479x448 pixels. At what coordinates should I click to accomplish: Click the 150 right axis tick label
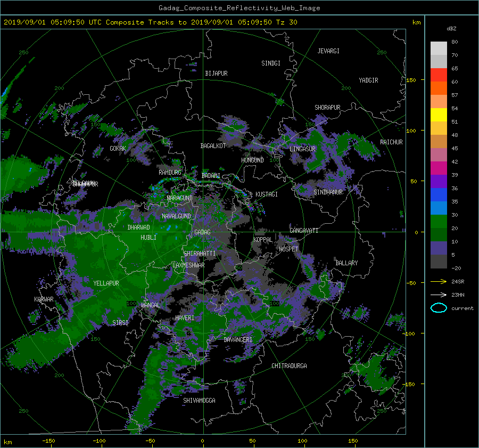tap(411, 80)
